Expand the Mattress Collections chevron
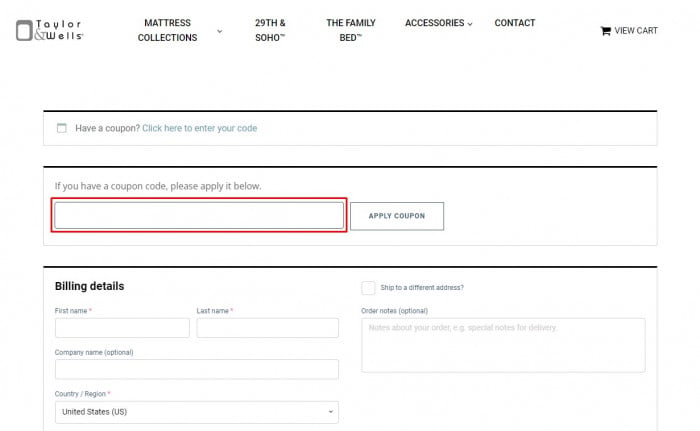This screenshot has height=431, width=700. pyautogui.click(x=220, y=31)
